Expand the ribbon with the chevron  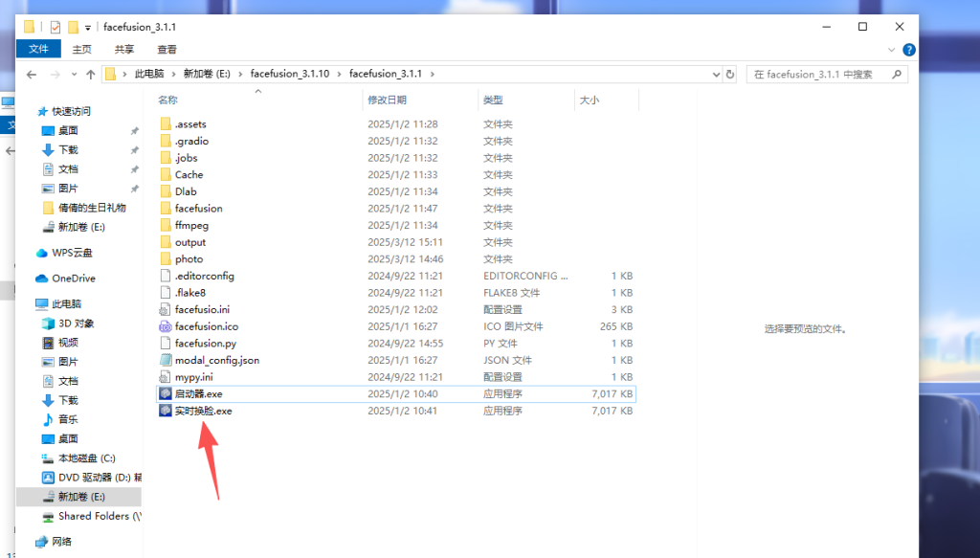[x=893, y=50]
